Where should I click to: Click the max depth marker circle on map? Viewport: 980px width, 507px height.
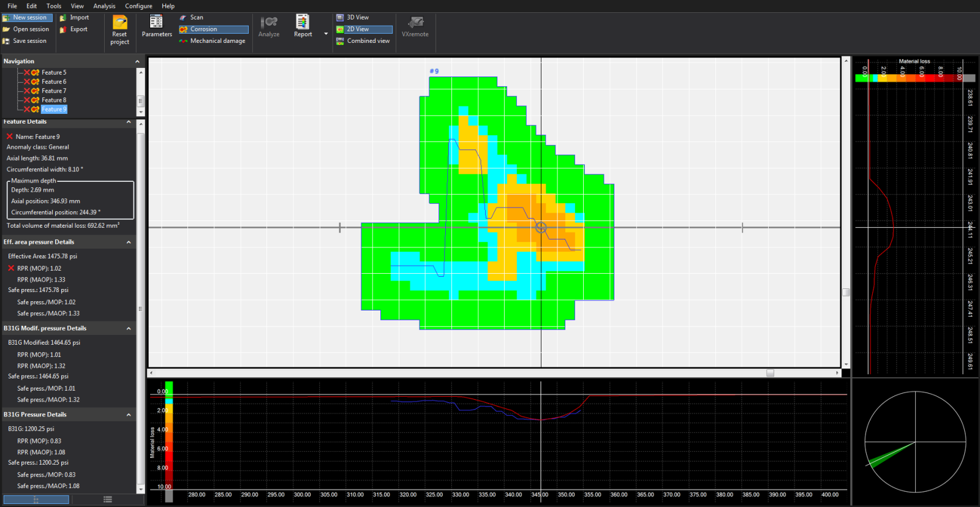pos(541,227)
